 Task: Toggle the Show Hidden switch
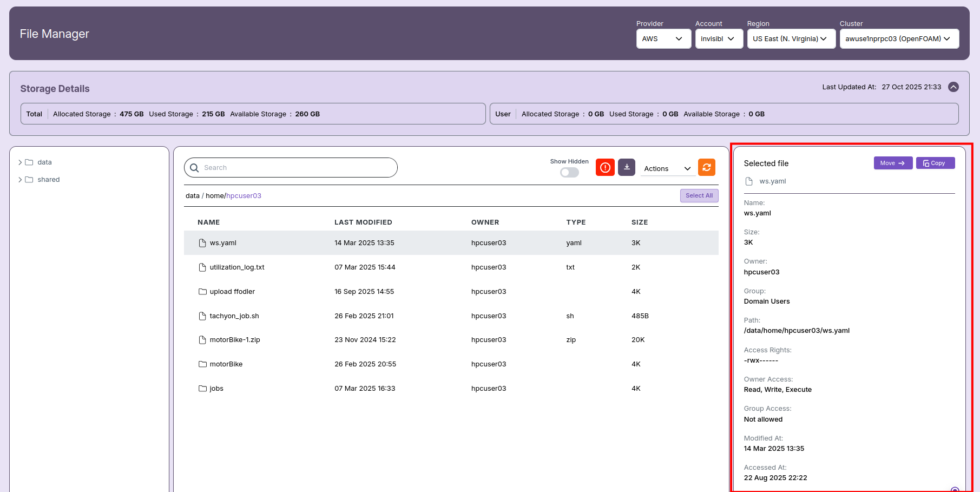point(569,172)
